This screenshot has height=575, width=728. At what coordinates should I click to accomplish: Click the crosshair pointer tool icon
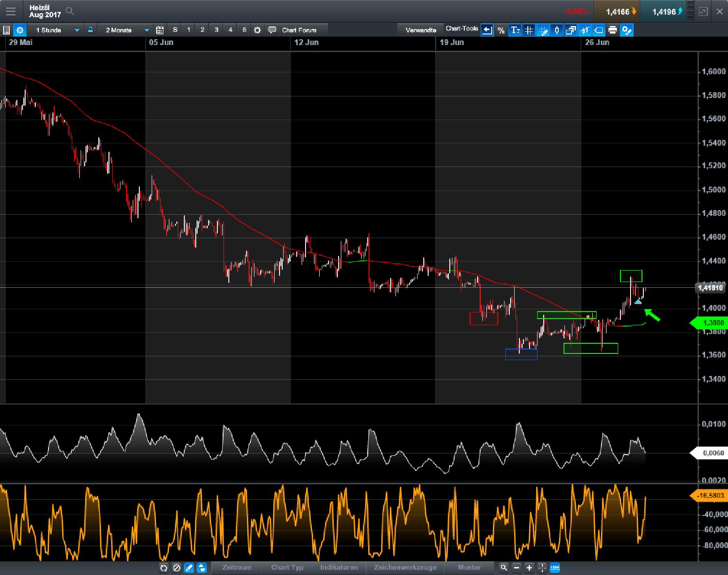pyautogui.click(x=543, y=30)
